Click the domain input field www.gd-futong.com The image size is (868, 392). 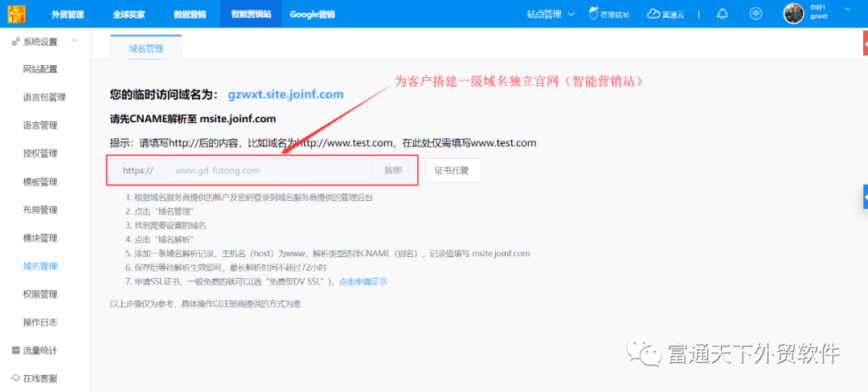268,170
